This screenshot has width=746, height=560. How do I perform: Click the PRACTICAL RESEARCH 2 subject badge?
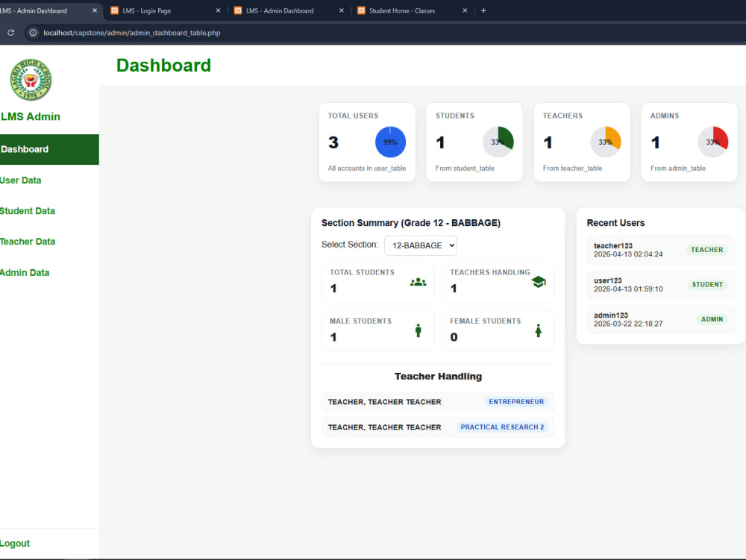tap(502, 427)
